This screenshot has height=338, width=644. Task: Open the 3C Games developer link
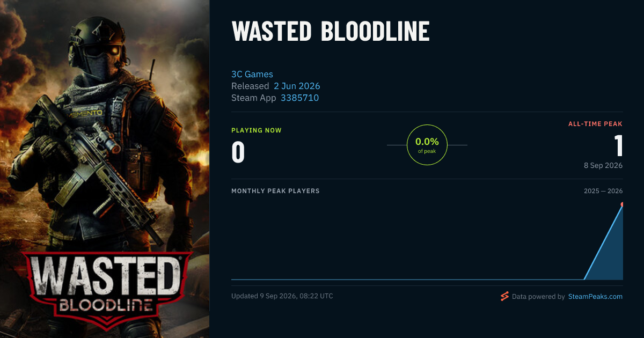252,74
